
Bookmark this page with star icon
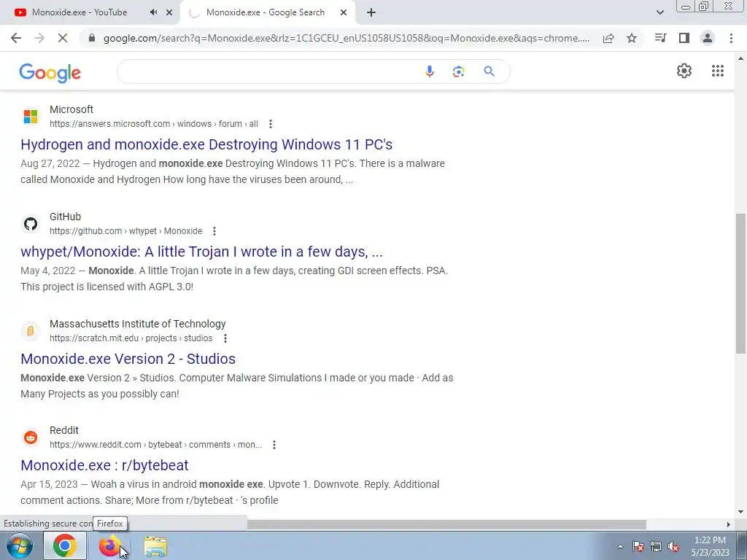click(632, 38)
